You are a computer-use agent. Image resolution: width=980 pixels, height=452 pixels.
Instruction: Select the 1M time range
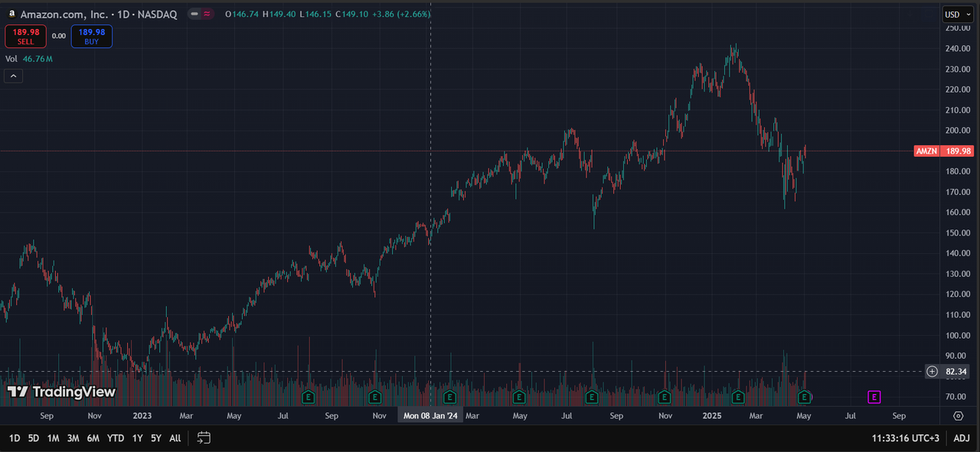tap(53, 438)
